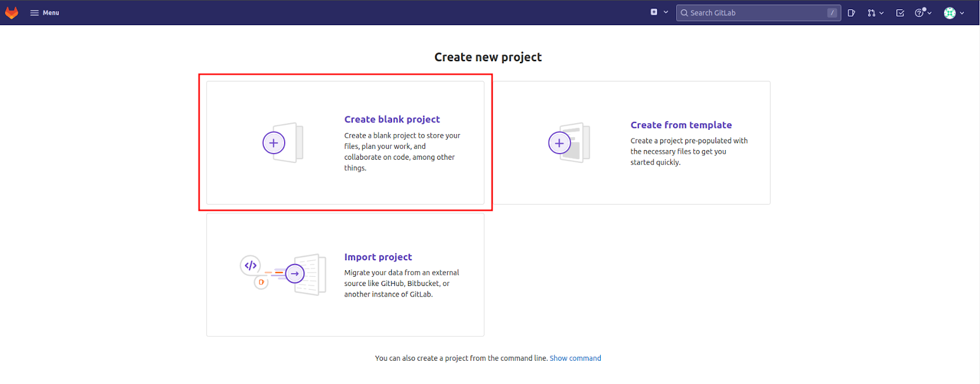
Task: Open the Merge requests icon
Action: (871, 13)
